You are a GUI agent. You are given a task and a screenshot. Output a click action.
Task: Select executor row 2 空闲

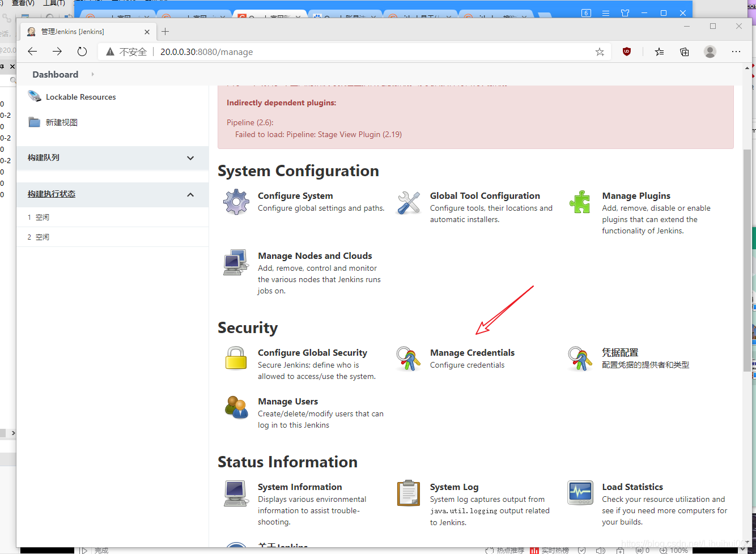pyautogui.click(x=113, y=237)
